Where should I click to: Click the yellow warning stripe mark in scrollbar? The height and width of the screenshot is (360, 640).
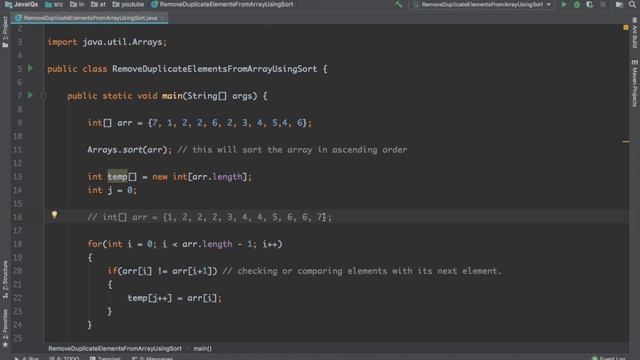626,142
